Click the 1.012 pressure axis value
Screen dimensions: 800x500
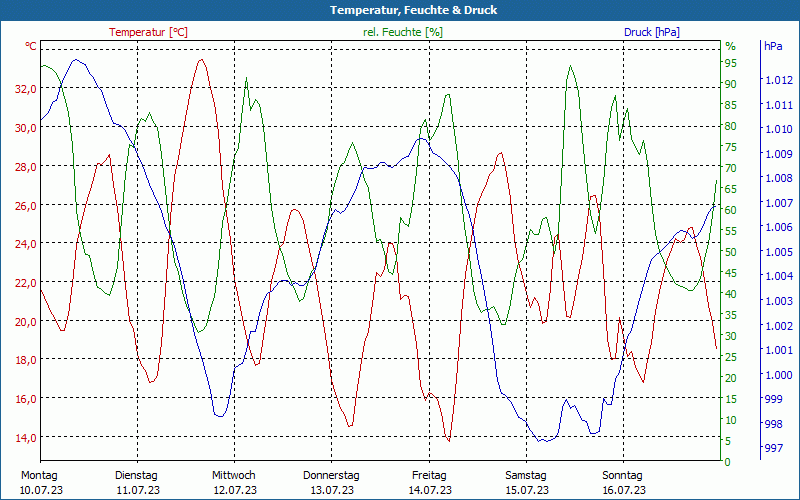(777, 80)
